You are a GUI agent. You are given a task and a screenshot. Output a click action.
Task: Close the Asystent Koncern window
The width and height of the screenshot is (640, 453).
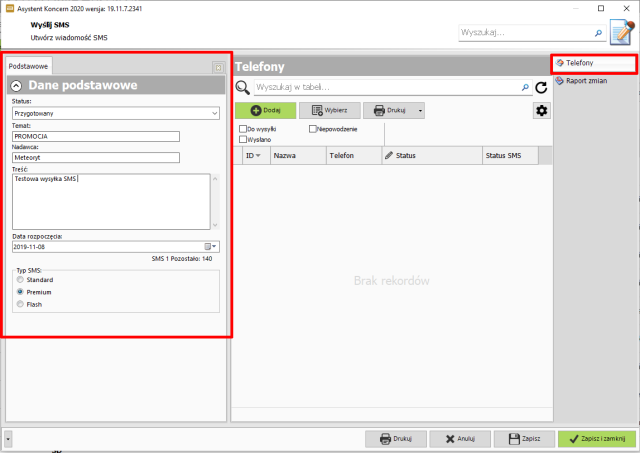627,8
